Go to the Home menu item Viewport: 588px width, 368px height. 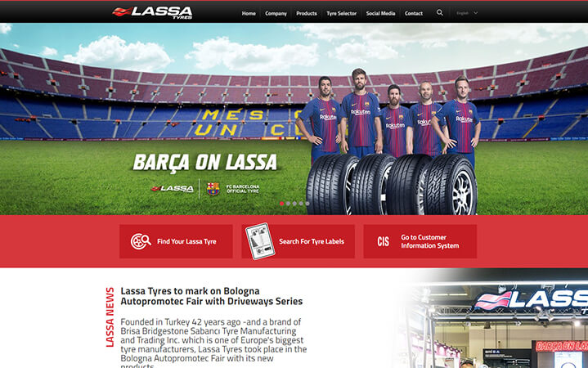click(249, 13)
